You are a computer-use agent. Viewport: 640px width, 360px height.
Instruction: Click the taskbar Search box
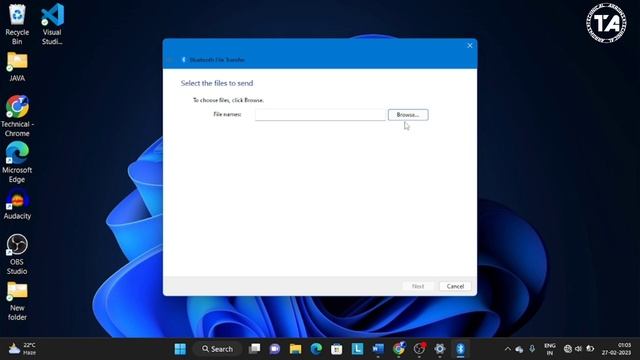pyautogui.click(x=217, y=349)
